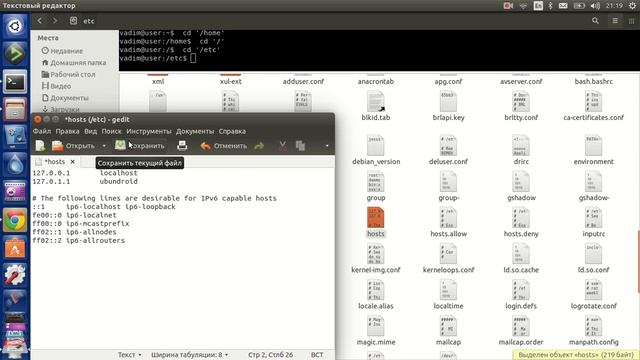Open Рабочий стол in the sidebar
The width and height of the screenshot is (640, 360).
click(68, 75)
